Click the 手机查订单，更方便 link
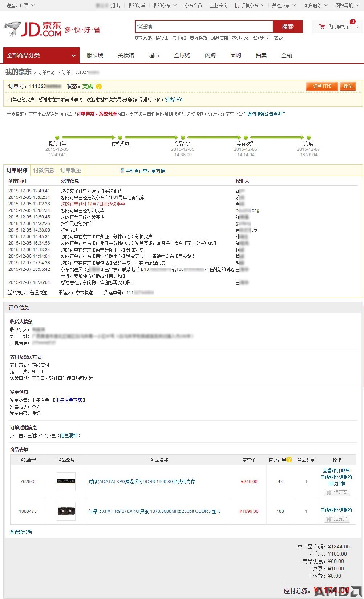 pos(145,171)
